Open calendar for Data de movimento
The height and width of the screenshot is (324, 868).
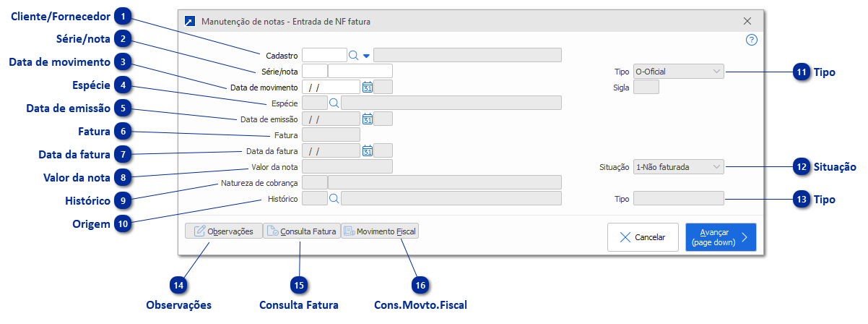pyautogui.click(x=367, y=87)
